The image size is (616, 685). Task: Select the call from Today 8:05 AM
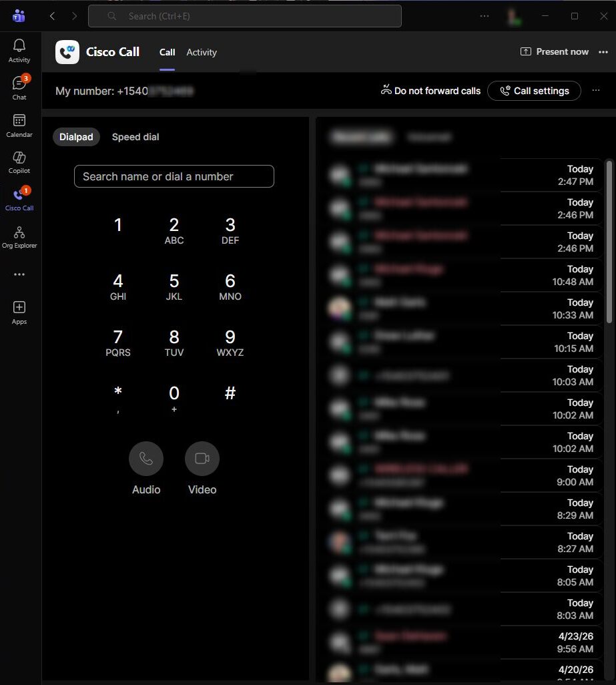click(x=463, y=576)
